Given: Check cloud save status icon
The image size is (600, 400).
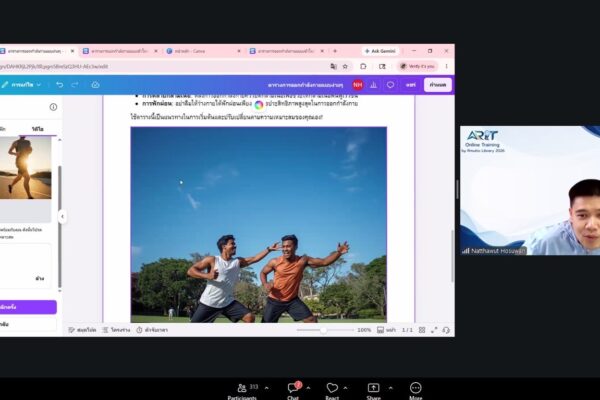Looking at the screenshot, I should click(95, 85).
